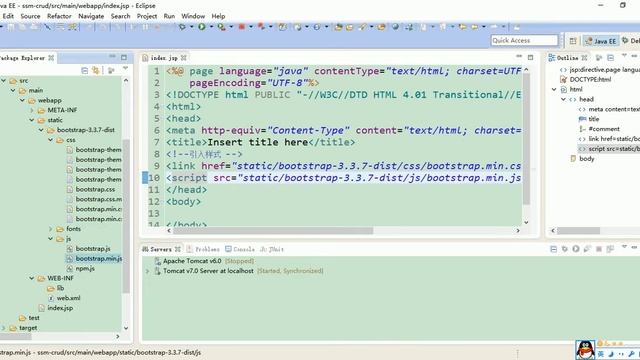Collapse the head node in Outline
Viewport: 640px width, 360px height.
pyautogui.click(x=563, y=99)
